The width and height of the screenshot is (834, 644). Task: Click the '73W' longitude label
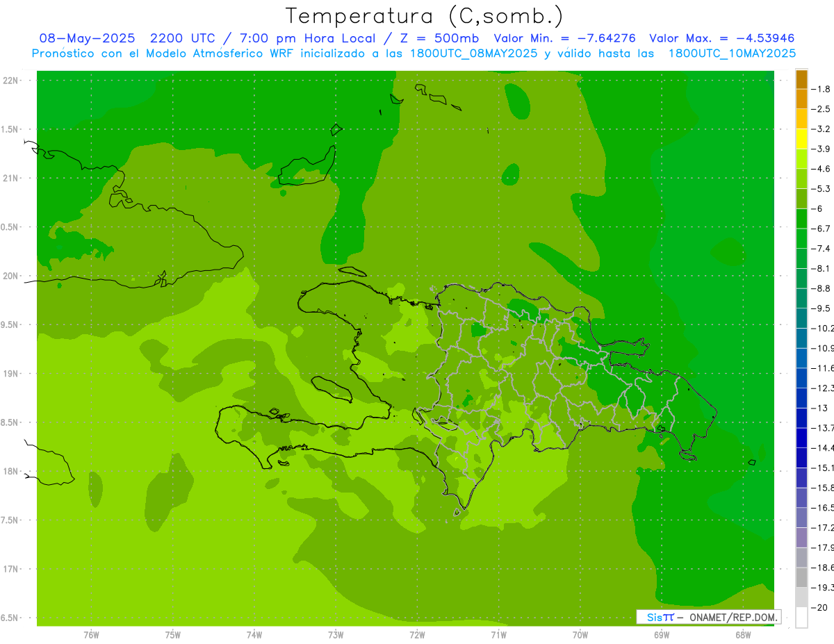(x=336, y=635)
